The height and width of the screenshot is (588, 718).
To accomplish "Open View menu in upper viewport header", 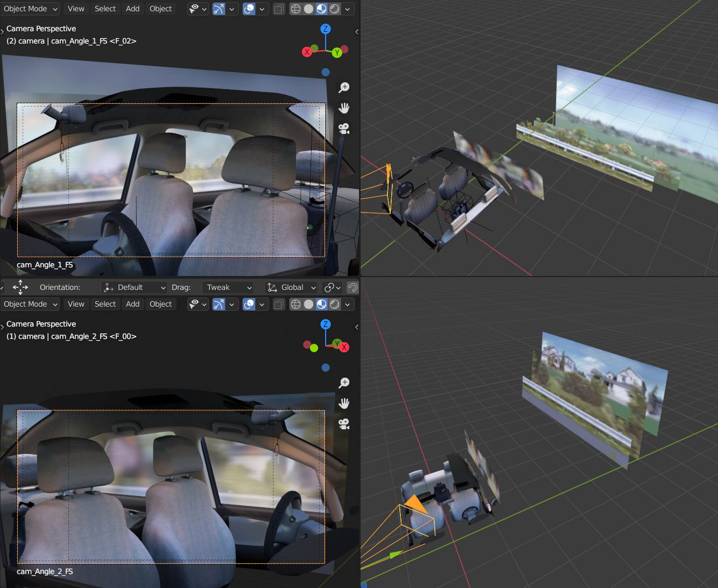I will coord(76,9).
